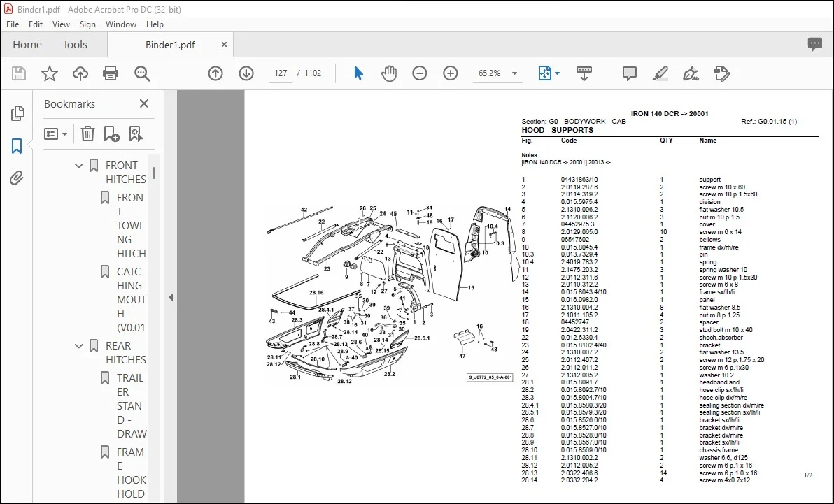Find current bookmark icon

point(136,134)
